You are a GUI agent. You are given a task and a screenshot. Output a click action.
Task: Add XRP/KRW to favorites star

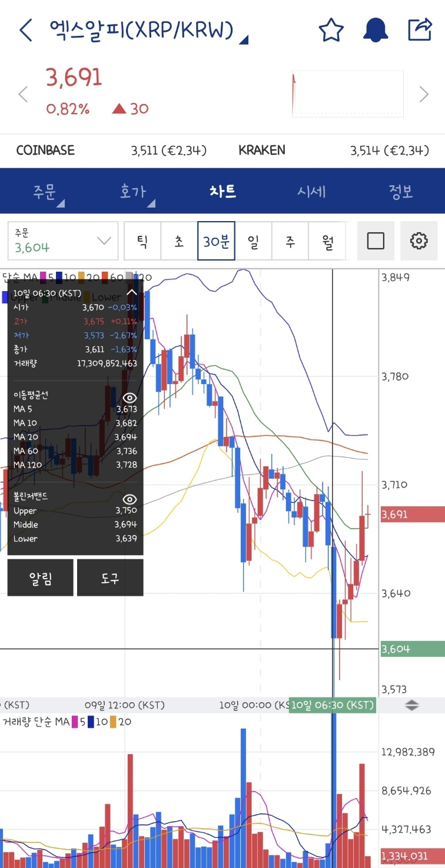(x=331, y=30)
